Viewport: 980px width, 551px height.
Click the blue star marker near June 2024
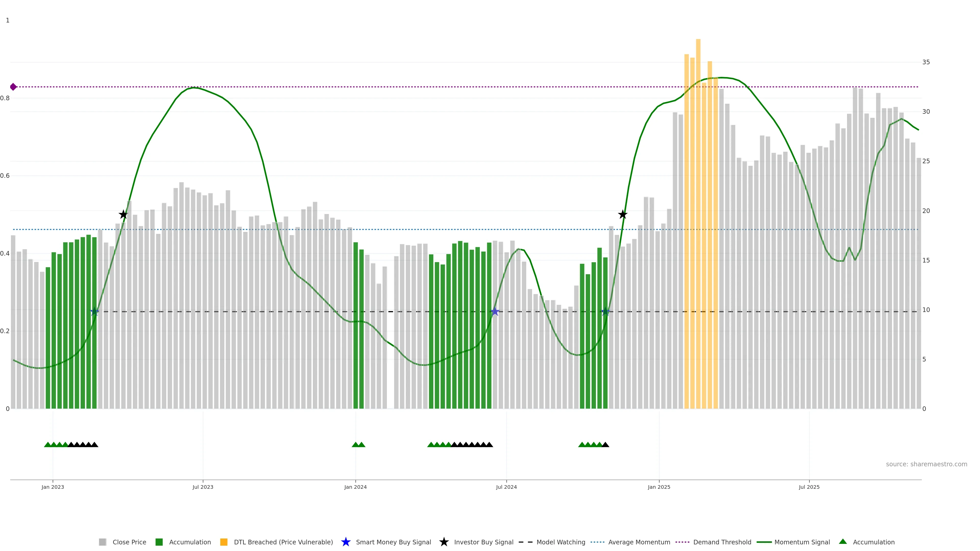495,312
